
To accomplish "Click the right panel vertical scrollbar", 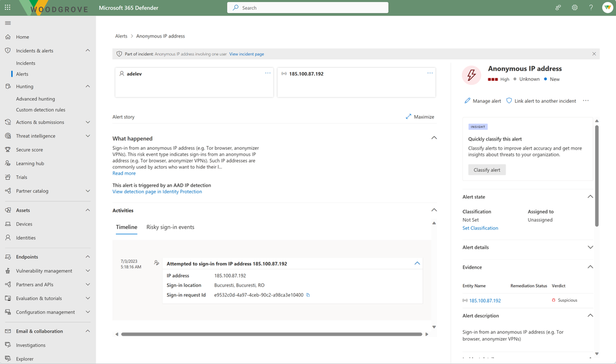I will pos(597,176).
